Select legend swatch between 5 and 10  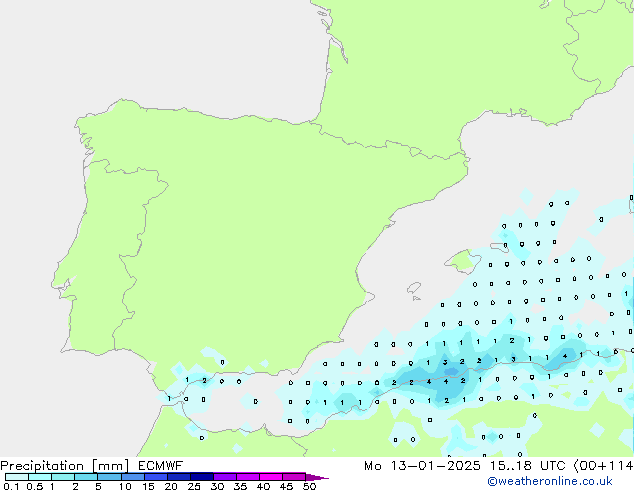tap(109, 477)
